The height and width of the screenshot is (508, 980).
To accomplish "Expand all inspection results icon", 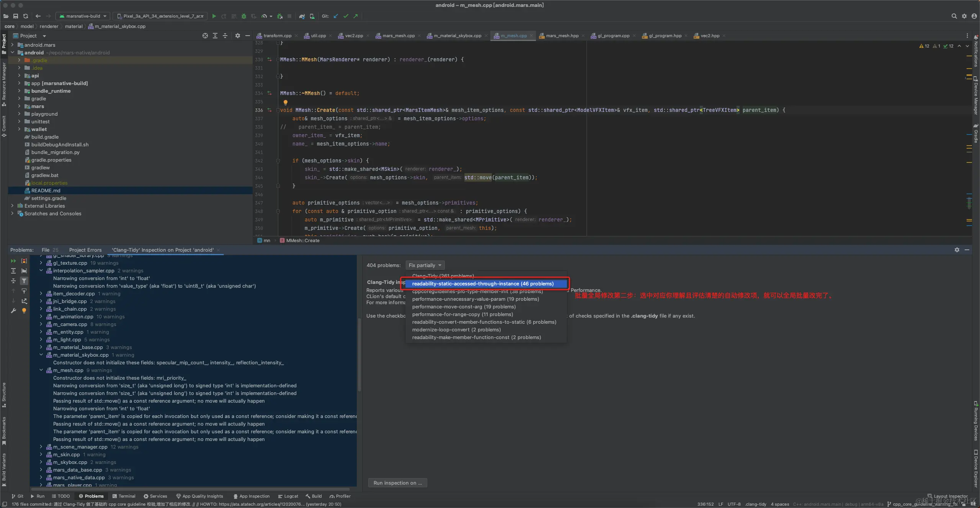I will click(13, 271).
